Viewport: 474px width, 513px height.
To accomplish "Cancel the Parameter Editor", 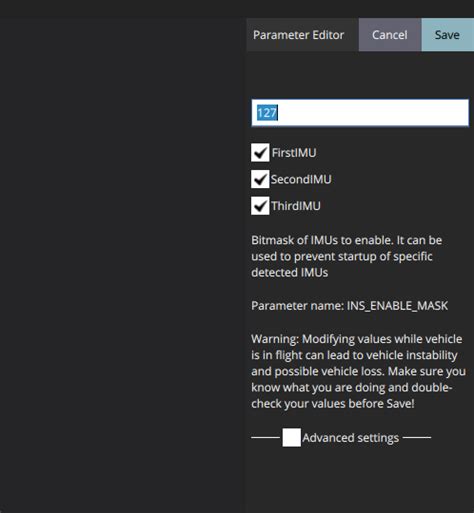I will click(390, 35).
